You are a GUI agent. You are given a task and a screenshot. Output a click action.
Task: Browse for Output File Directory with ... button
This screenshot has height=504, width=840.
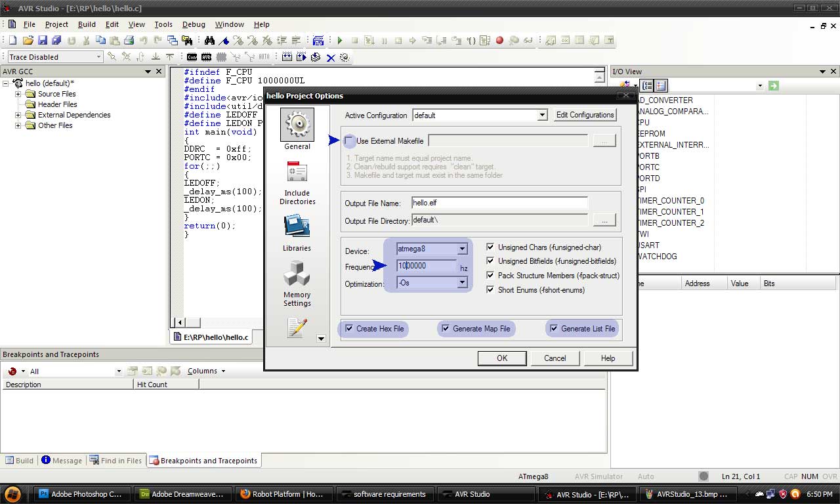604,220
